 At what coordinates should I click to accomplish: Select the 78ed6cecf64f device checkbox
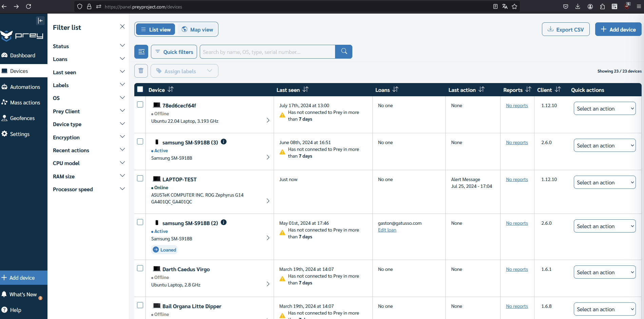click(x=140, y=104)
